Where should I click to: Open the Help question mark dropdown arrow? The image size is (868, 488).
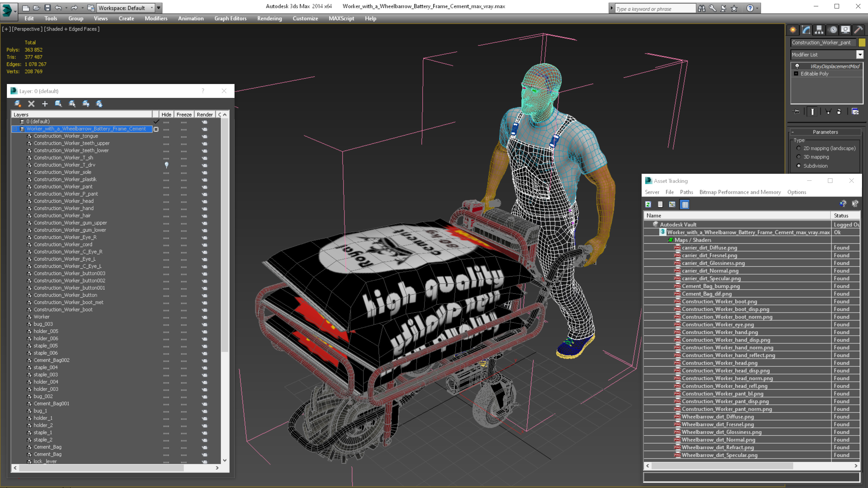pos(757,8)
